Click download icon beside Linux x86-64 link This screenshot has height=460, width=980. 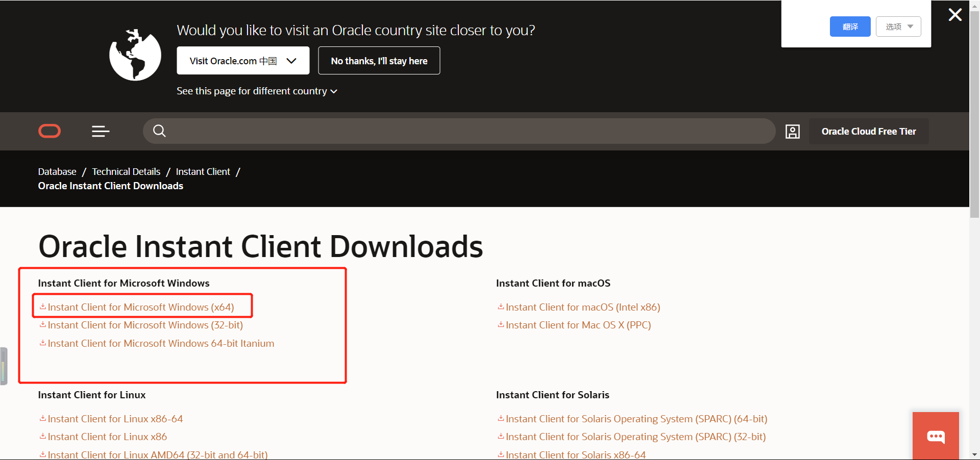[x=43, y=419]
